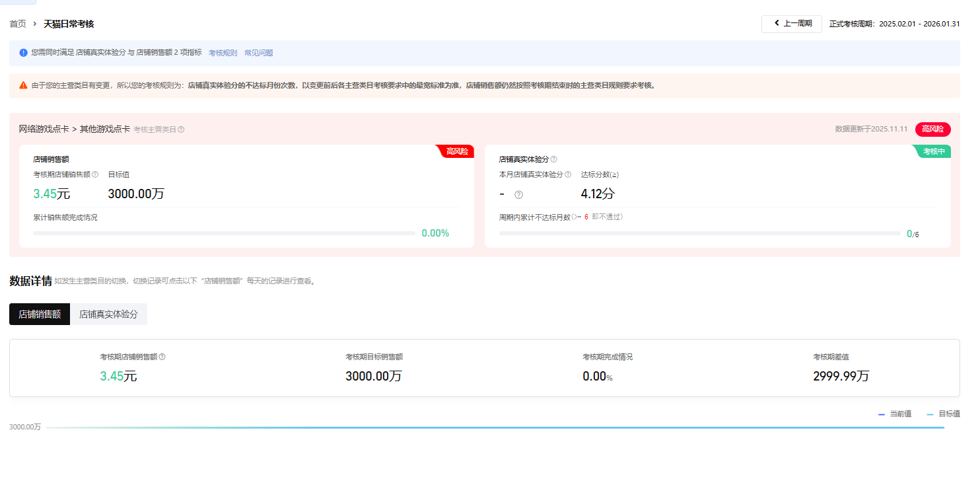Click the blue info icon in notice bar
Image resolution: width=980 pixels, height=477 pixels.
pos(24,53)
